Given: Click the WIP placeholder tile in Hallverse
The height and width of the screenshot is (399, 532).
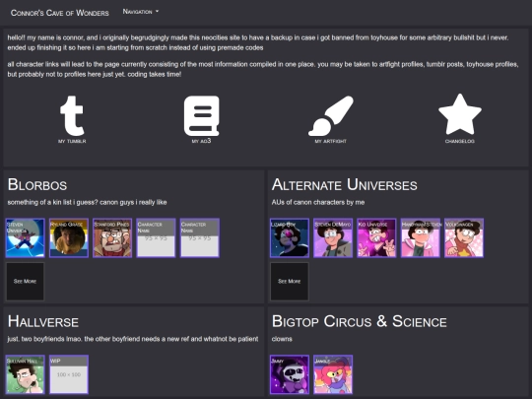Looking at the screenshot, I should coord(69,374).
